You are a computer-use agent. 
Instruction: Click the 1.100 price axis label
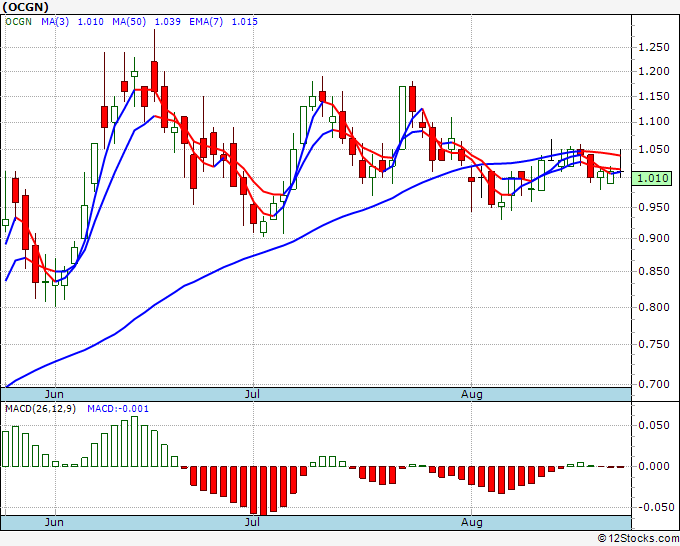pyautogui.click(x=654, y=121)
